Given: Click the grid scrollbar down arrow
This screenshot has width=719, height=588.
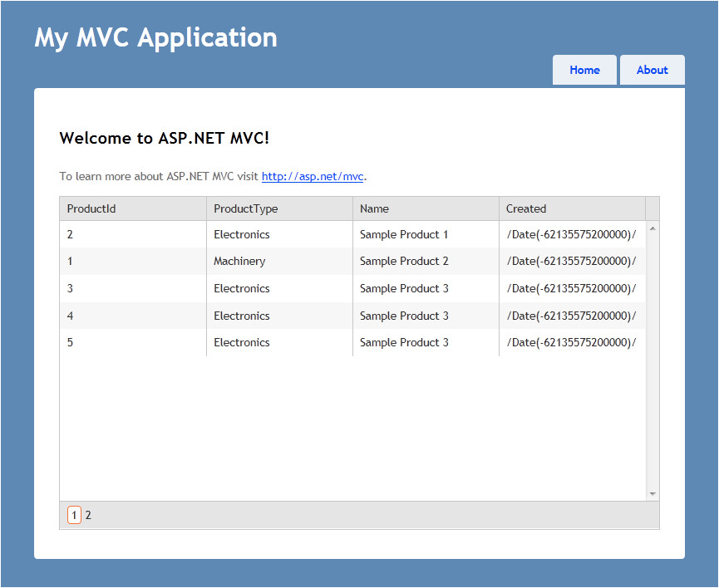Looking at the screenshot, I should pyautogui.click(x=653, y=494).
